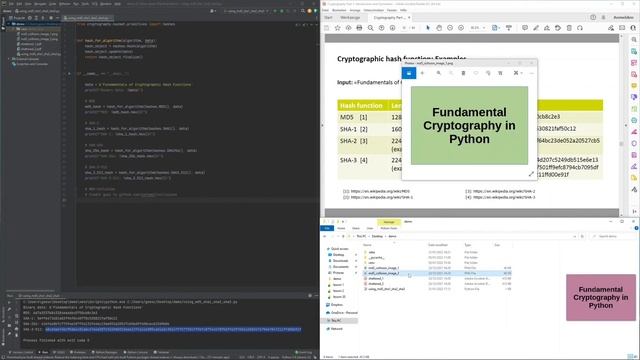Screen dimensions: 640x360
Task: Open the Navigate menu in PyCharm
Action: click(x=40, y=4)
